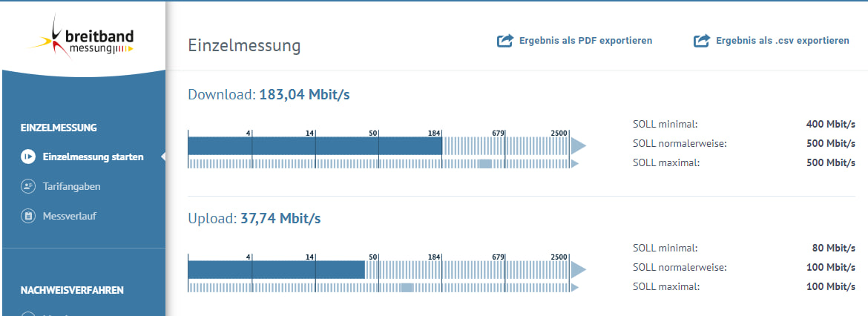Open Einzelmessung starten in sidebar
Screen dimensions: 868x316
(93, 157)
